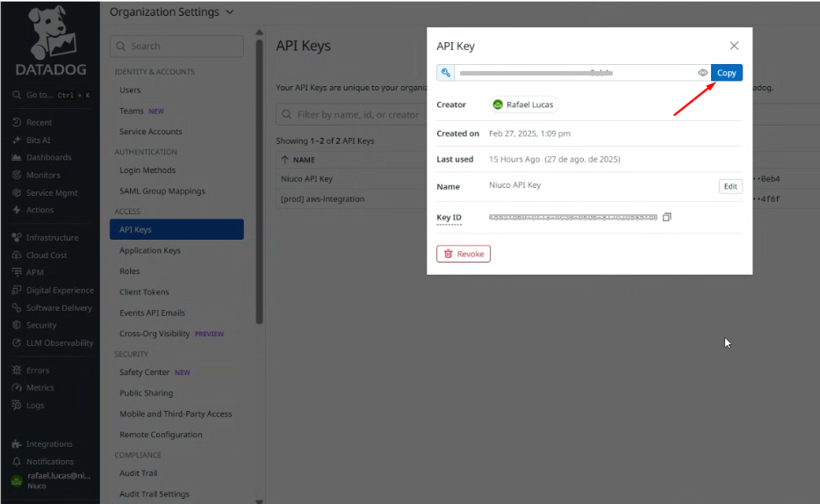Click the Errors bug icon
Image resolution: width=820 pixels, height=504 pixels.
click(x=17, y=371)
